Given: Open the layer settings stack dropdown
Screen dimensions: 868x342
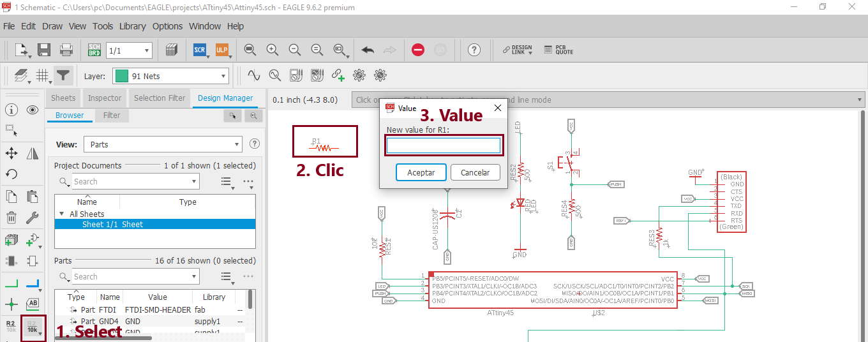Looking at the screenshot, I should [29, 82].
